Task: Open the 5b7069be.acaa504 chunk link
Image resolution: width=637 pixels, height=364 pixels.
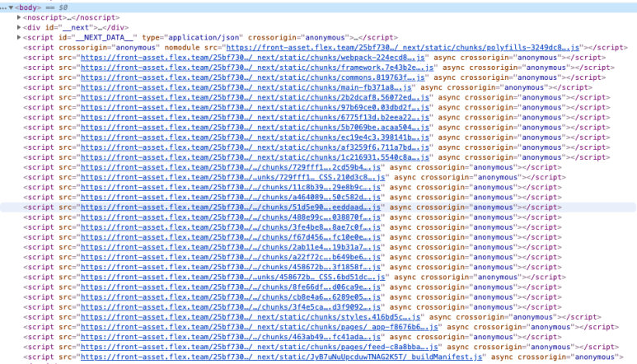Action: pyautogui.click(x=255, y=128)
